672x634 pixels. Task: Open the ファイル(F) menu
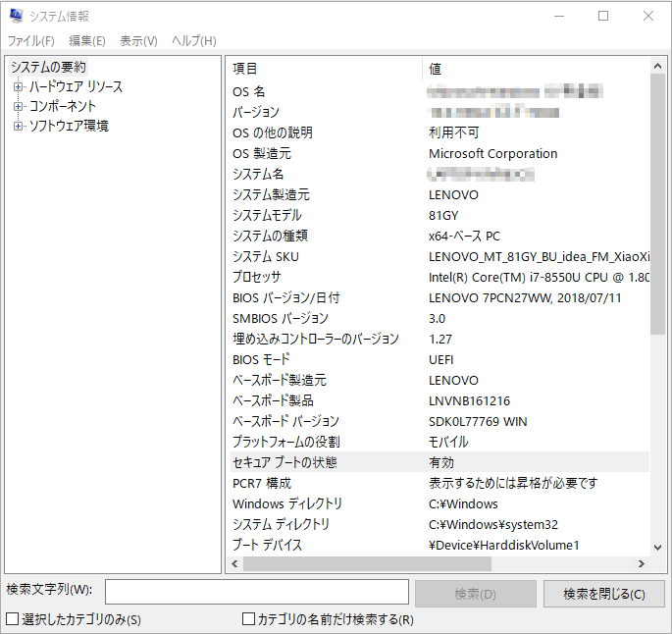point(31,41)
